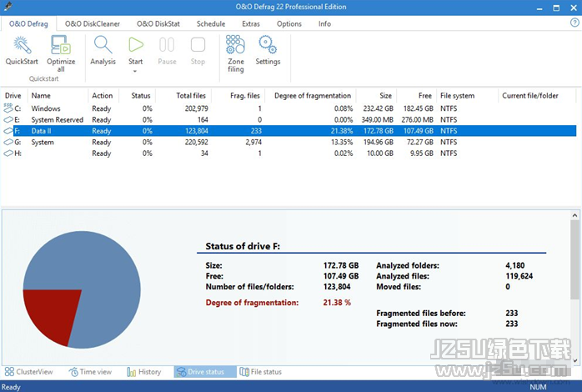Screen dimensions: 582x392
Task: Click the status panel scrollbar thumb
Action: tap(574, 259)
